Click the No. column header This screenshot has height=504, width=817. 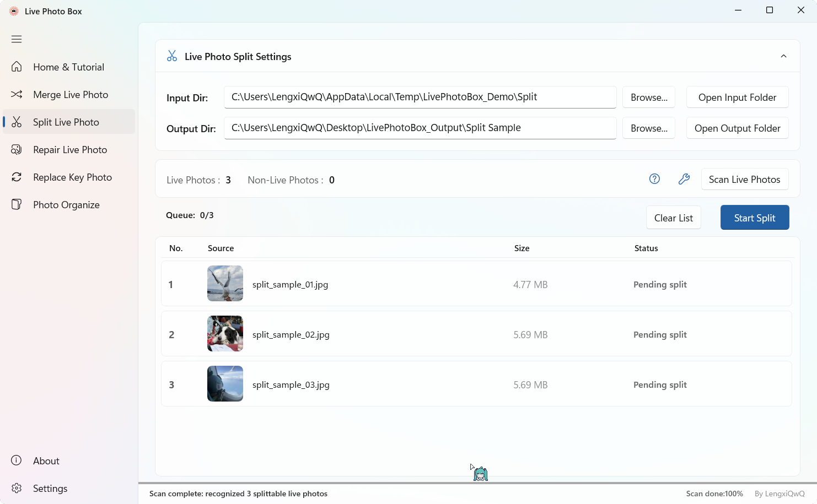tap(176, 248)
